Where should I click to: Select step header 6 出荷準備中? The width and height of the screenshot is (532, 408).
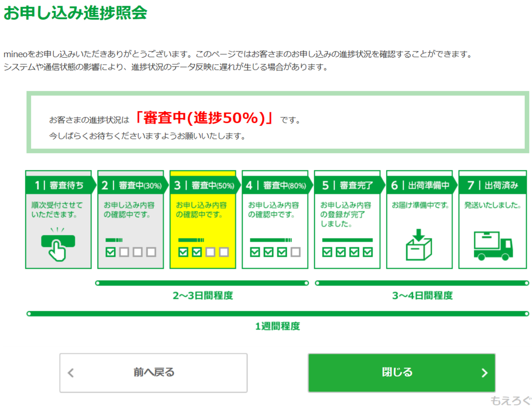422,185
